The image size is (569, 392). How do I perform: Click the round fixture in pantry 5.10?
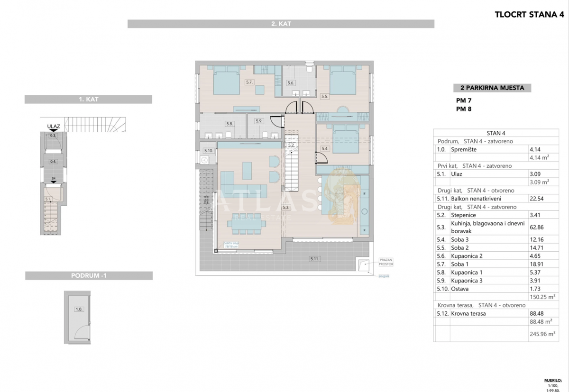[x=204, y=160]
